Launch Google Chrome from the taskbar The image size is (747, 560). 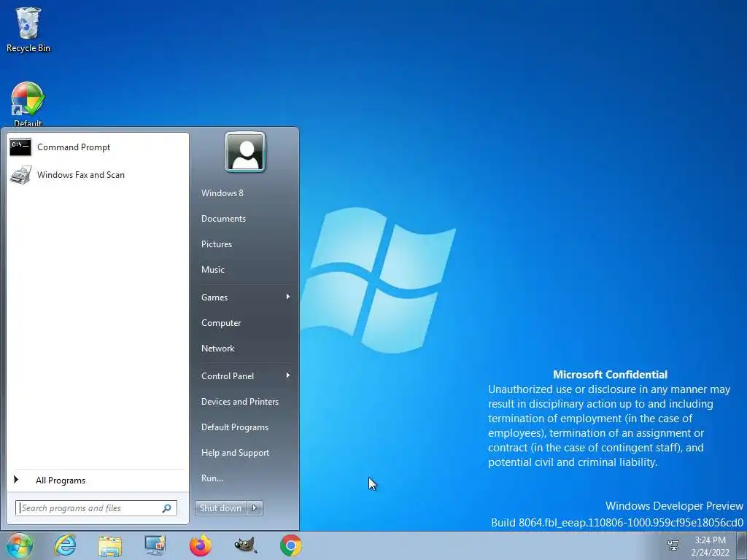(x=290, y=545)
